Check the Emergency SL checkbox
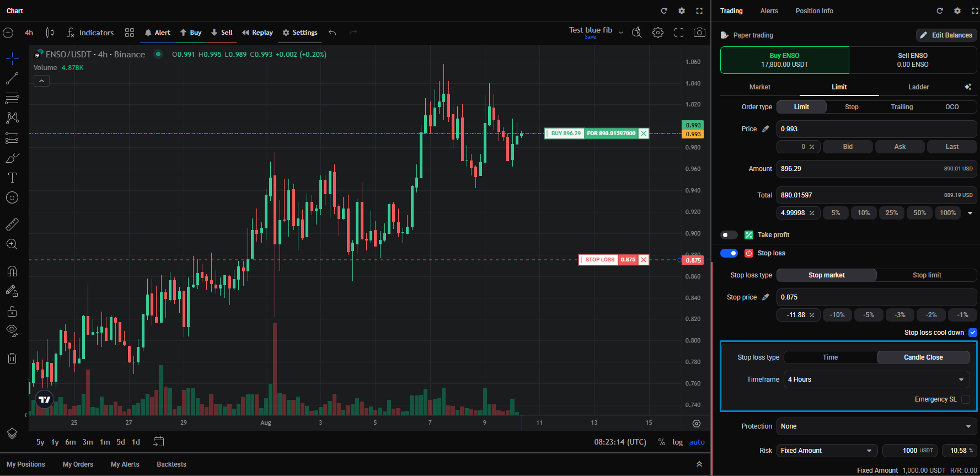This screenshot has width=980, height=476. click(966, 399)
